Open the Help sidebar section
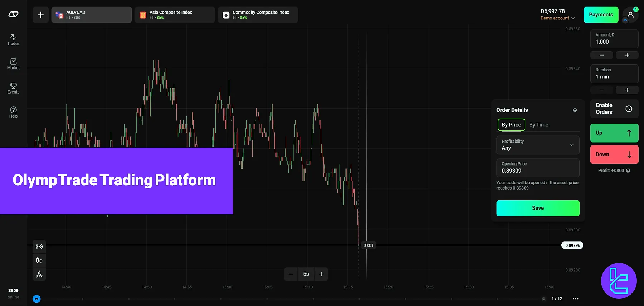This screenshot has height=306, width=644. [13, 113]
